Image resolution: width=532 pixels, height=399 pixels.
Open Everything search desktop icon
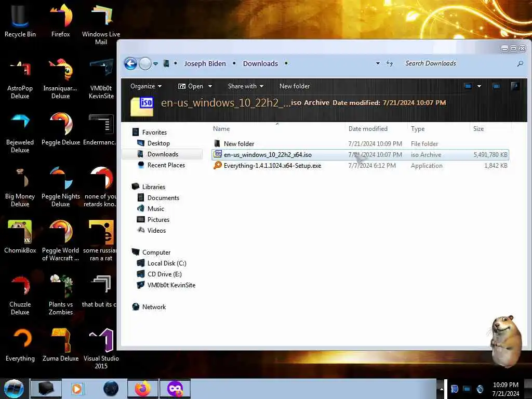[20, 345]
